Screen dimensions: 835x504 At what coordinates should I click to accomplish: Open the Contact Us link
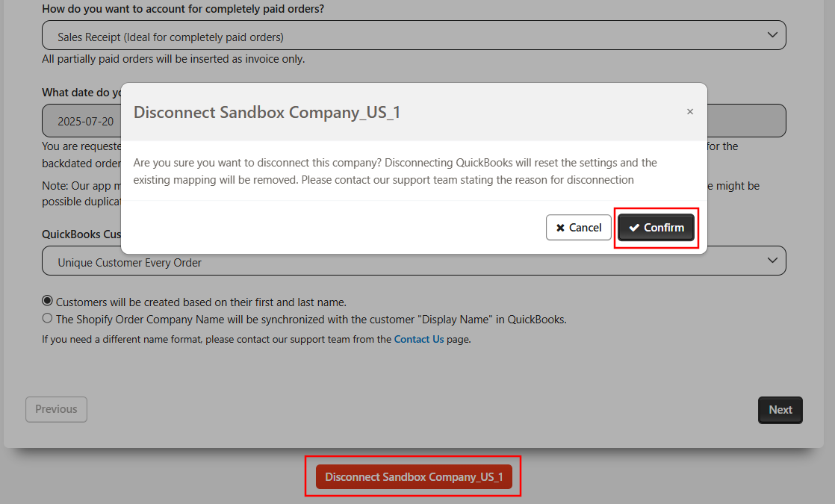418,339
